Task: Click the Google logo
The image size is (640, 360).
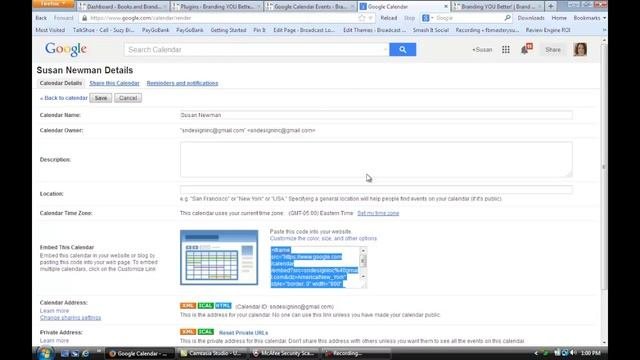Action: (66, 49)
